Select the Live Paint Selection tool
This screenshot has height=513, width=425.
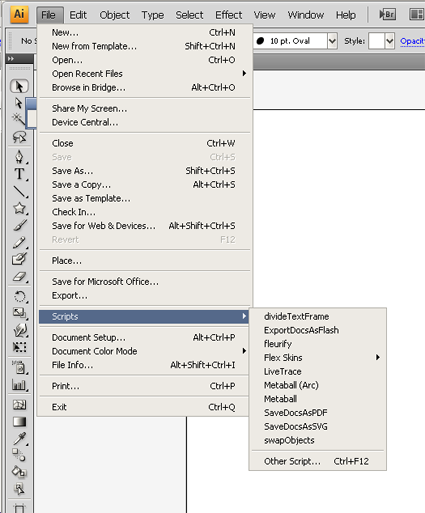(x=19, y=489)
